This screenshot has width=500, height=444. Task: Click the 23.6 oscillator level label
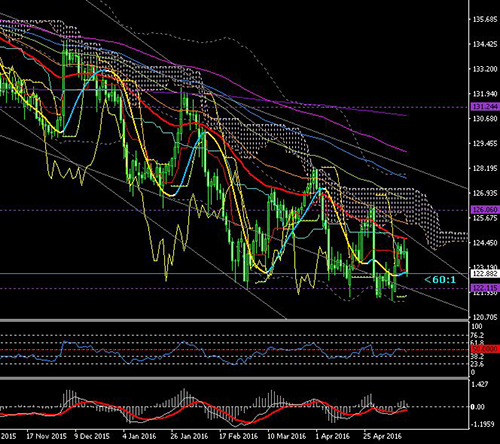[478, 364]
